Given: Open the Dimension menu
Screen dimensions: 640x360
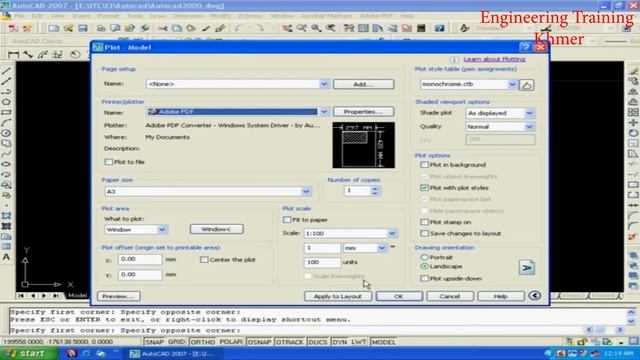Looking at the screenshot, I should click(x=188, y=16).
